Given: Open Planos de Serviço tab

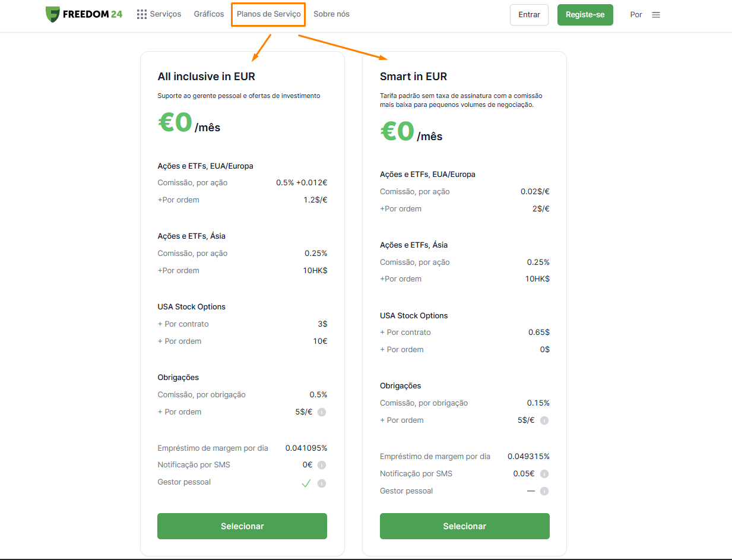Looking at the screenshot, I should (268, 14).
